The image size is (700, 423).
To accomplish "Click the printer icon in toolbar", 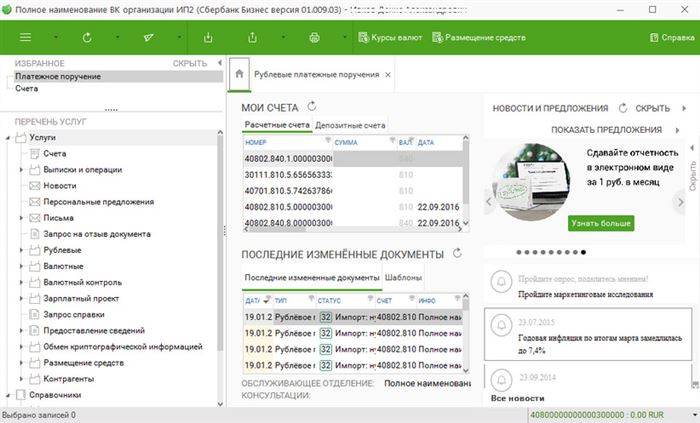I will coord(314,37).
